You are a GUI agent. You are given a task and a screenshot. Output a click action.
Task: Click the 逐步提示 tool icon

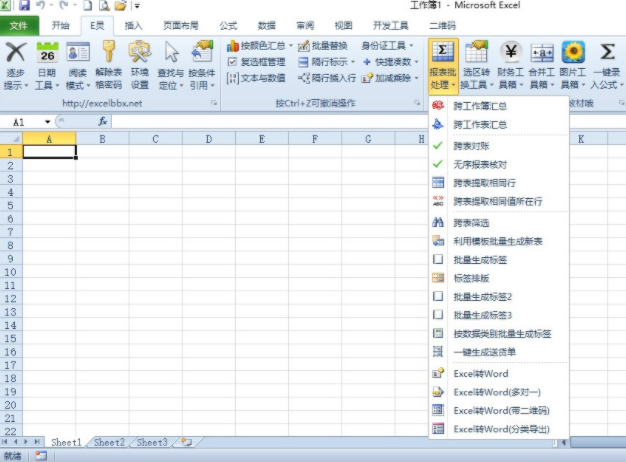click(x=15, y=53)
